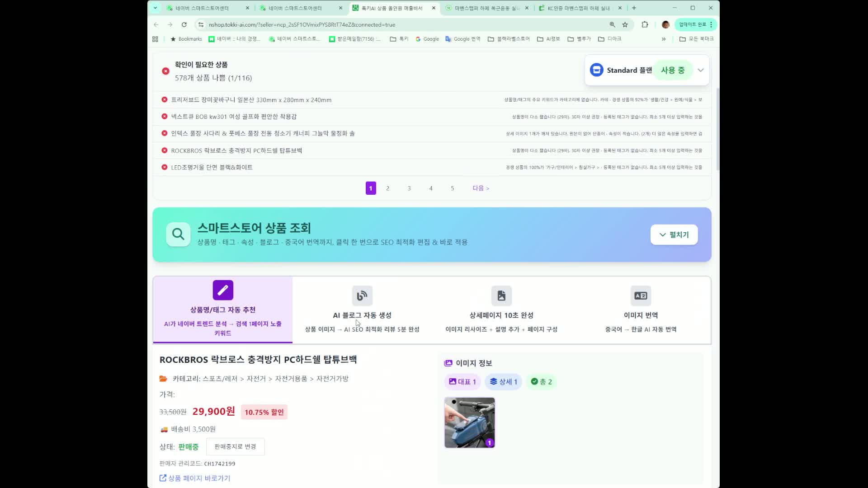
Task: Go to page 2 of product list
Action: click(x=387, y=188)
